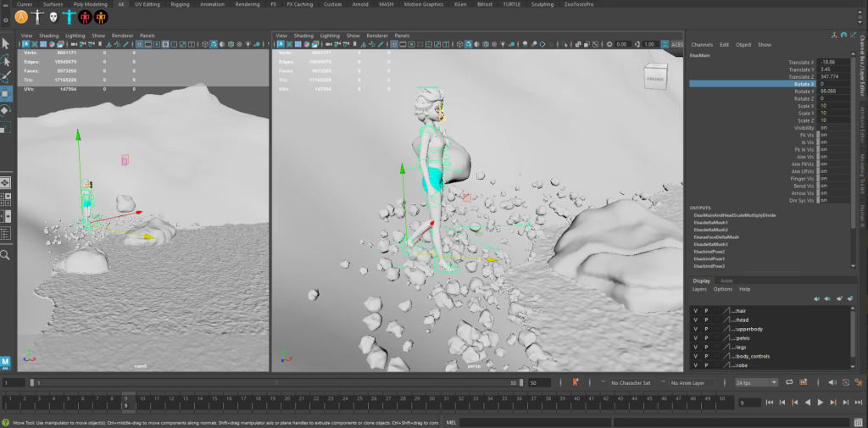Open the No Character Set dropdown
The image size is (868, 428).
631,383
